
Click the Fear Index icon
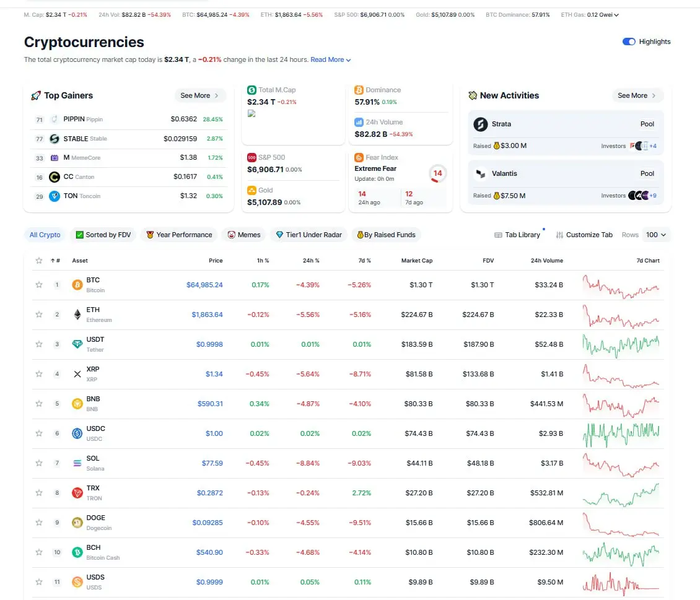359,157
